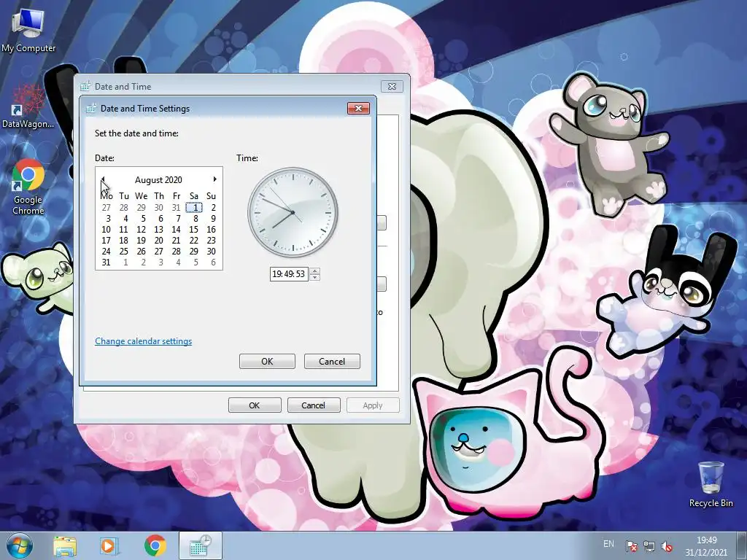Image resolution: width=747 pixels, height=560 pixels.
Task: Click the muted volume tray icon
Action: [667, 546]
